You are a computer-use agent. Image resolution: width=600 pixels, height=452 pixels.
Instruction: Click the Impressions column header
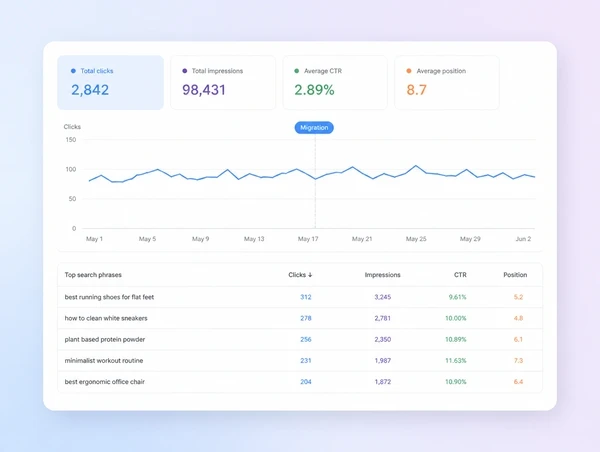pos(382,275)
